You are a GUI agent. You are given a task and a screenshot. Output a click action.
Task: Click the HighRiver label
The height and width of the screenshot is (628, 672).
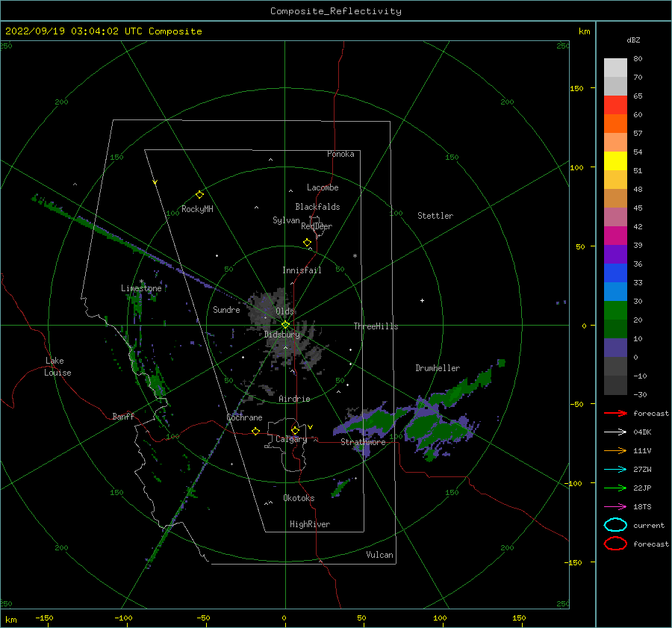tap(310, 524)
